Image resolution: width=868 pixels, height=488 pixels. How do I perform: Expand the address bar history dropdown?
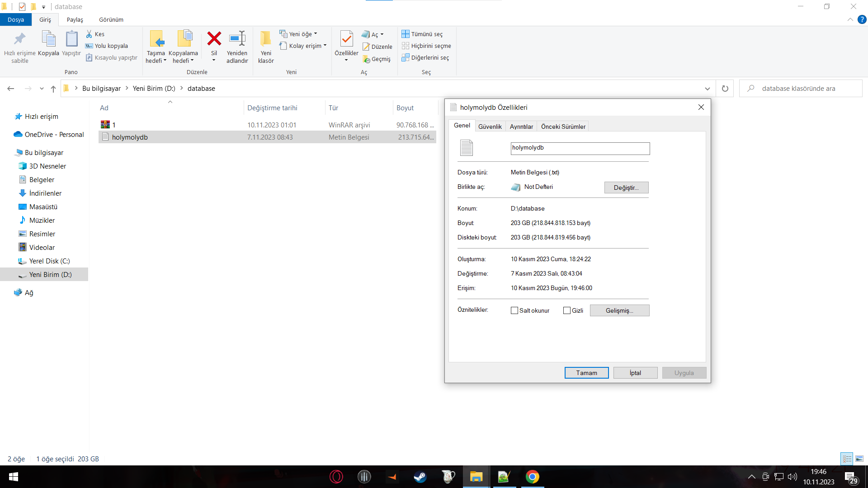(707, 89)
